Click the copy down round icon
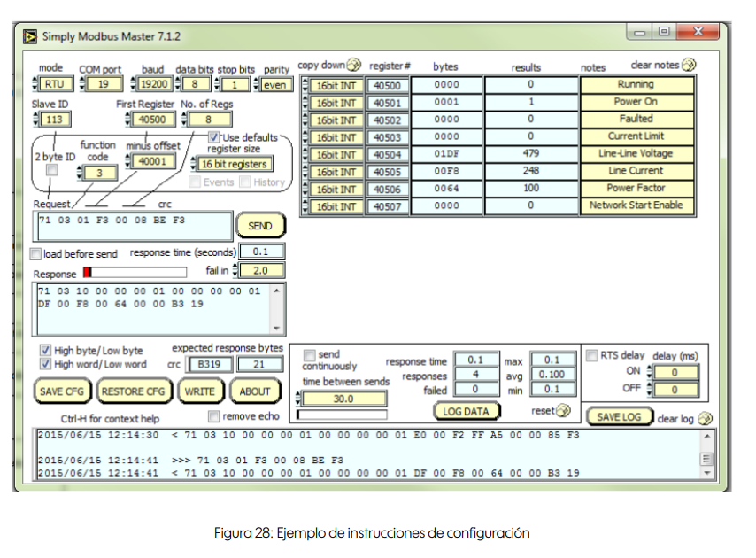This screenshot has height=558, width=756. (354, 64)
